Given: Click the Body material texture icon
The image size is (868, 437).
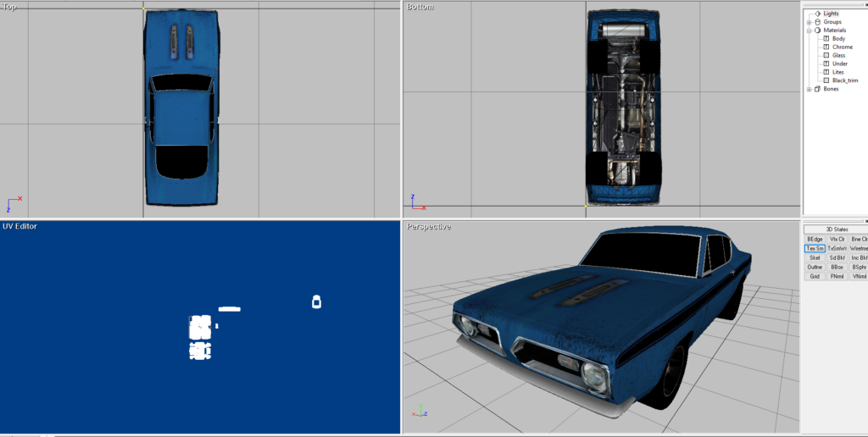Looking at the screenshot, I should pos(826,39).
